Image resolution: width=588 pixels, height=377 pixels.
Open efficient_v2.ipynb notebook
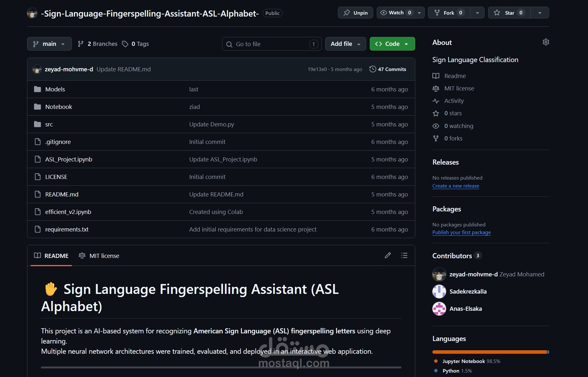68,212
